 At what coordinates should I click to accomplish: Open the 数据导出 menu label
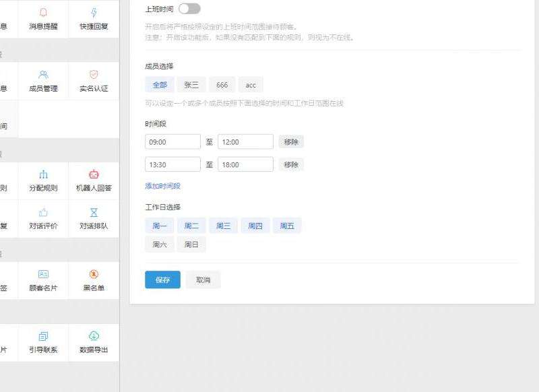point(94,350)
